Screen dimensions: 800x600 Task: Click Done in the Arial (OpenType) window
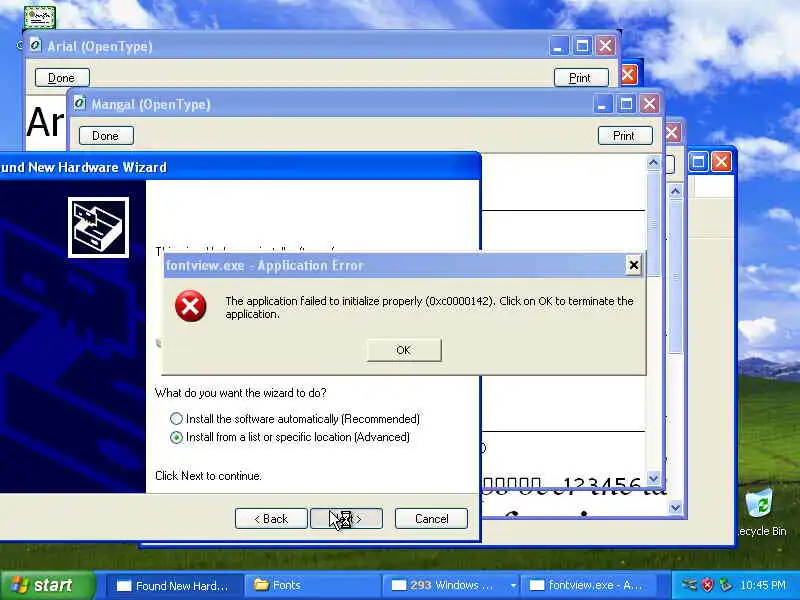(62, 78)
